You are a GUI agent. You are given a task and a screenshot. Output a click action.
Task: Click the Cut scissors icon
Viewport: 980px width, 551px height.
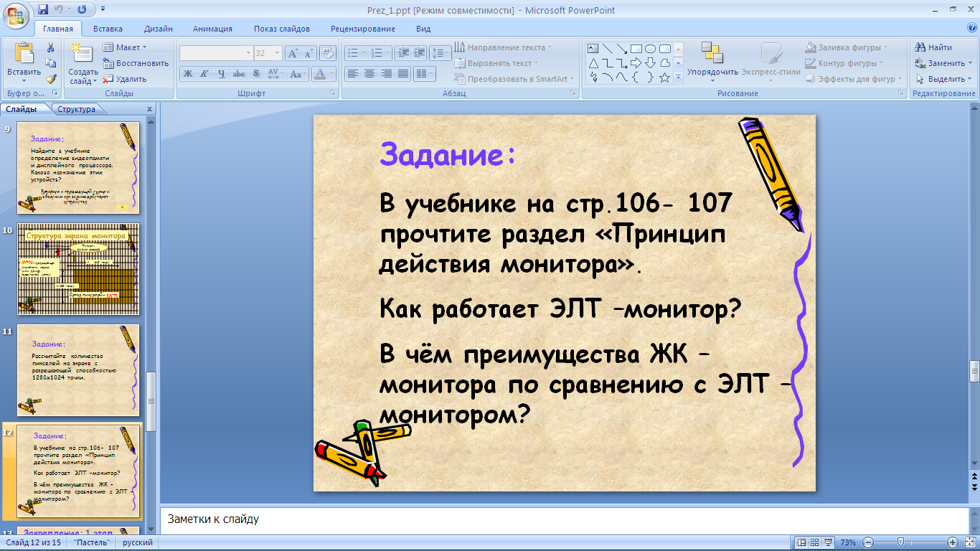[x=51, y=48]
